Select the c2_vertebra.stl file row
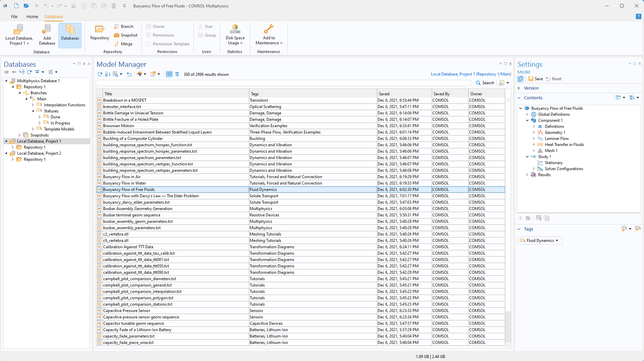This screenshot has width=644, height=361. (300, 234)
